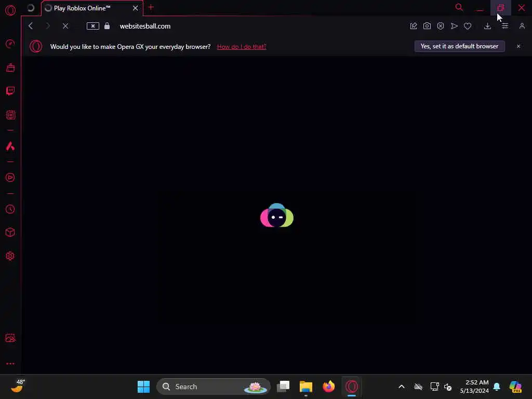Click the taskbar Search box
This screenshot has height=399, width=532.
[x=214, y=387]
